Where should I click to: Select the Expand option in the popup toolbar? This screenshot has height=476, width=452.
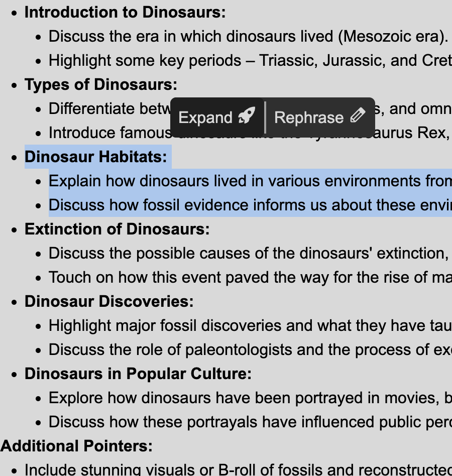[216, 117]
